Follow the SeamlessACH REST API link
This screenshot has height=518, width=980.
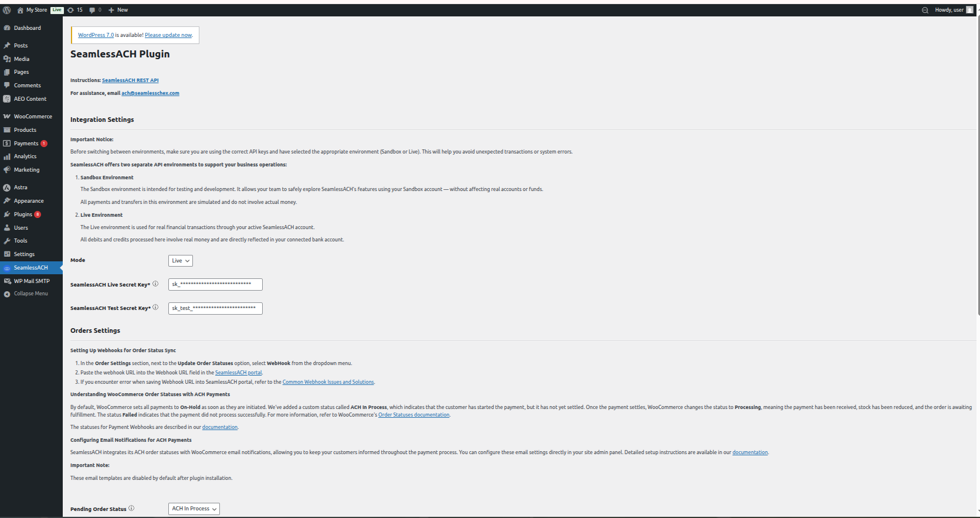[x=130, y=80]
